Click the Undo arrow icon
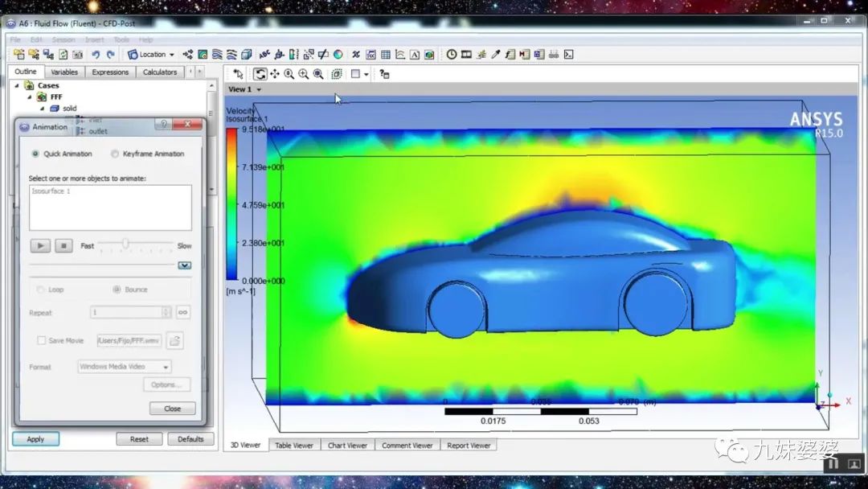Screen dimensions: 868x489 tap(96, 54)
